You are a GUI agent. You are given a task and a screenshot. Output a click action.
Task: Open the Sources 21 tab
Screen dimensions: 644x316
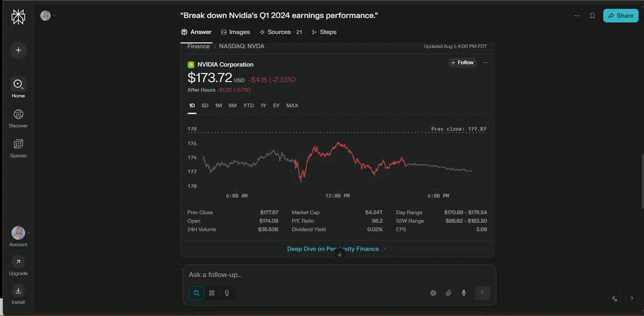coord(281,32)
